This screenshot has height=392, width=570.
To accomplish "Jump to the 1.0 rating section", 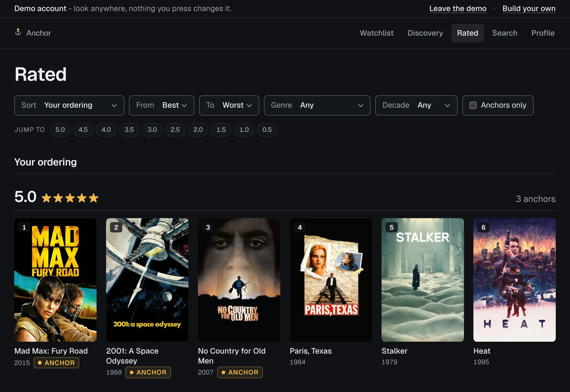I will click(244, 130).
